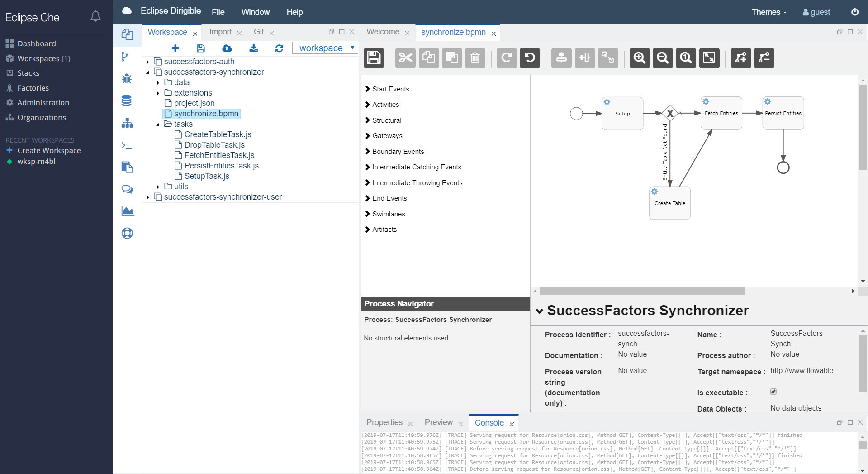Viewport: 868px width, 474px height.
Task: Open the Debugger bug icon in the sidebar
Action: 127,78
